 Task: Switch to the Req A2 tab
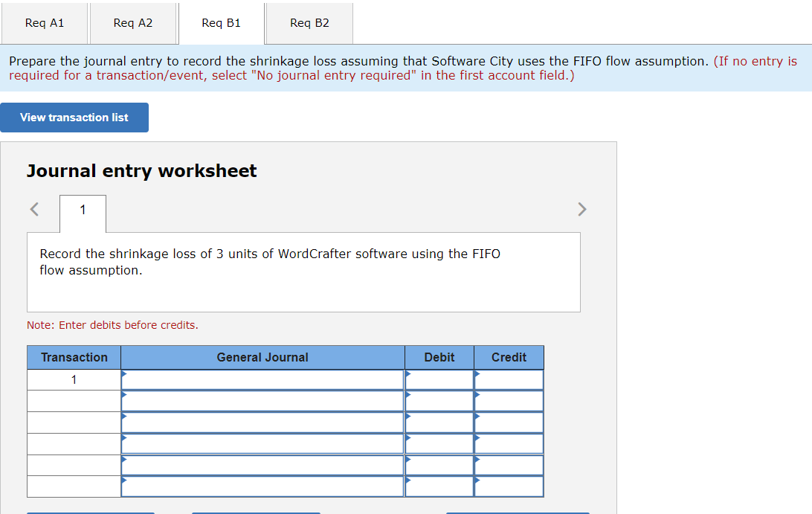pos(133,23)
